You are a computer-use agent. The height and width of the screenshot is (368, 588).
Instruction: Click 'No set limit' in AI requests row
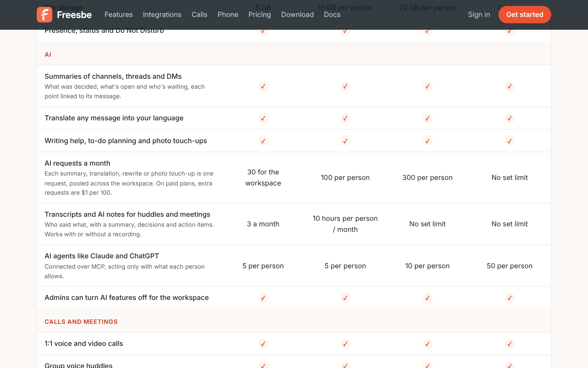click(x=510, y=178)
